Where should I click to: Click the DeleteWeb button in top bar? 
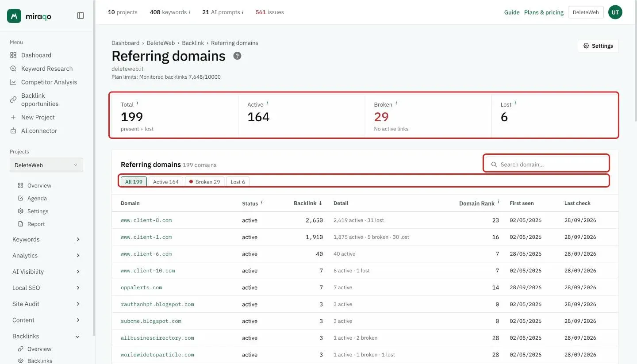click(586, 12)
